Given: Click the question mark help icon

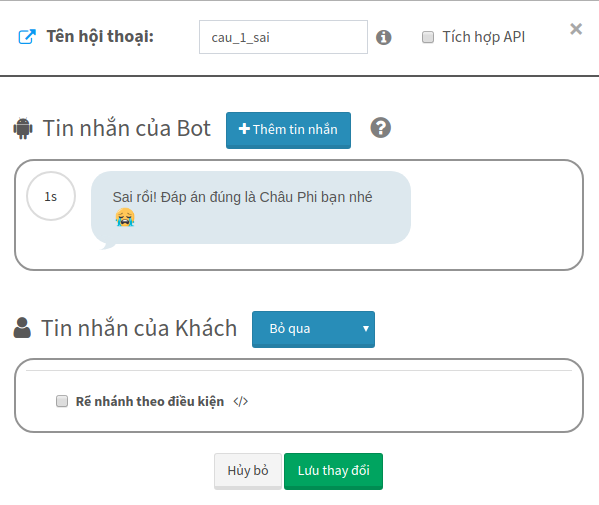Looking at the screenshot, I should click(380, 128).
